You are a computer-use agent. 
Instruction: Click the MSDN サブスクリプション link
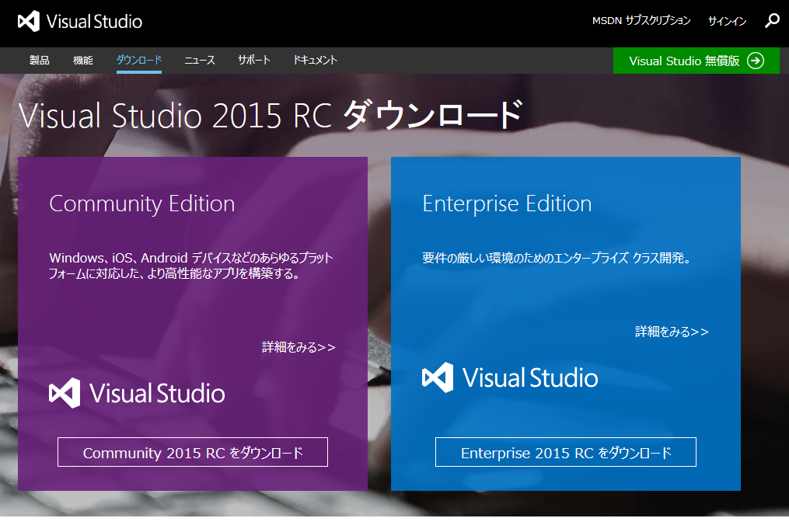[641, 21]
